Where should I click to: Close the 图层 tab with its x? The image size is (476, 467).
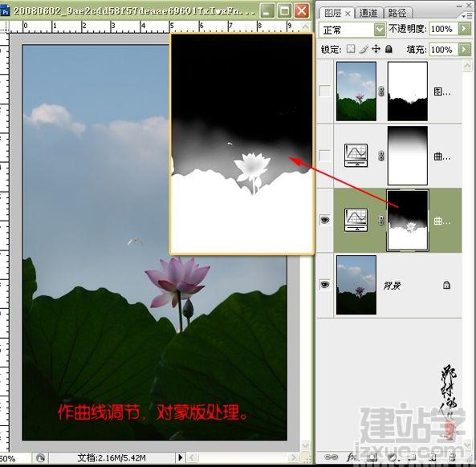(x=348, y=14)
